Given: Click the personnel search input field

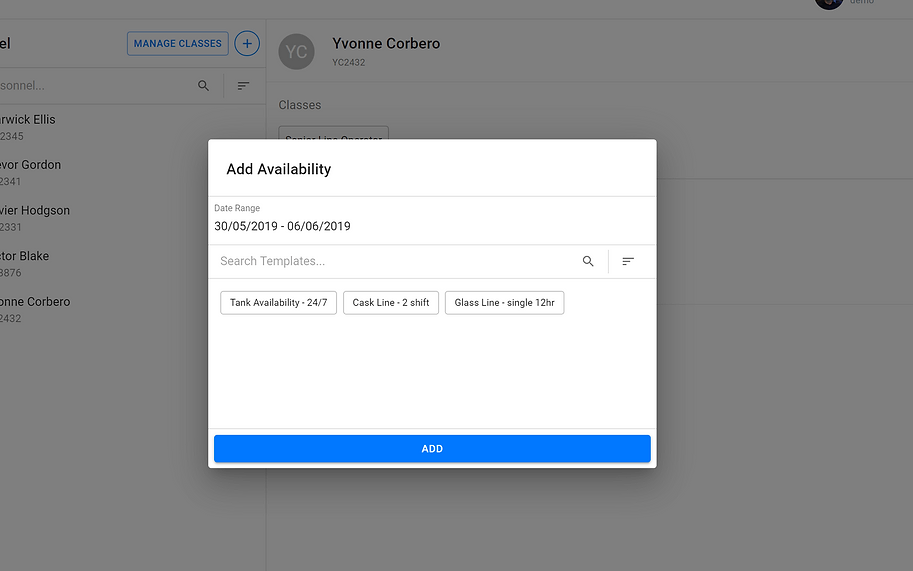Looking at the screenshot, I should [x=90, y=86].
